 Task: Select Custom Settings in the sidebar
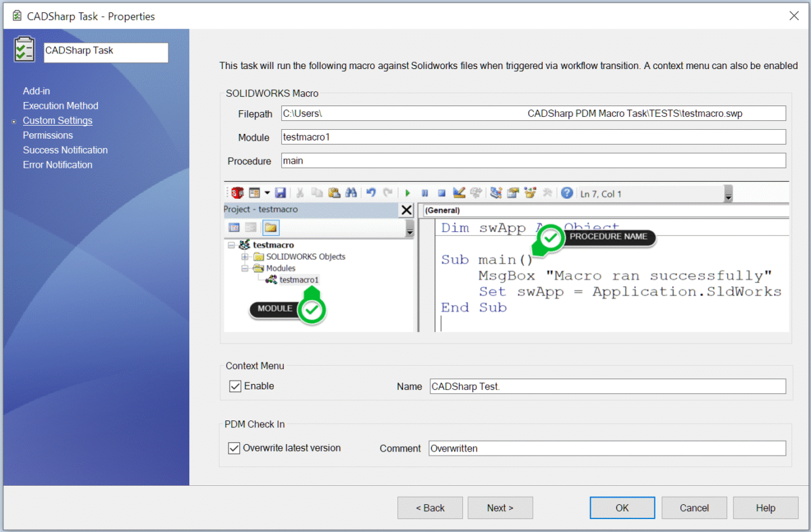click(57, 120)
